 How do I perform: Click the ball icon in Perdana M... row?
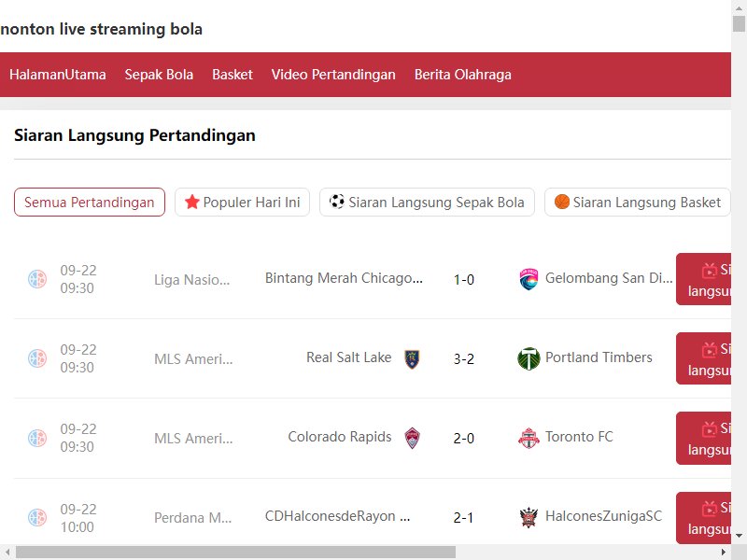pos(37,518)
